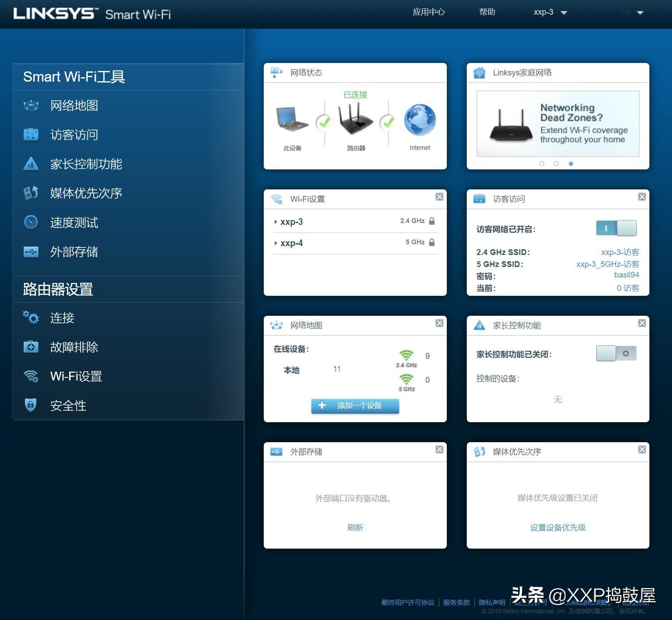The width and height of the screenshot is (672, 620).
Task: Open External Storage (外部存储) USB icon in sidebar
Action: (31, 252)
